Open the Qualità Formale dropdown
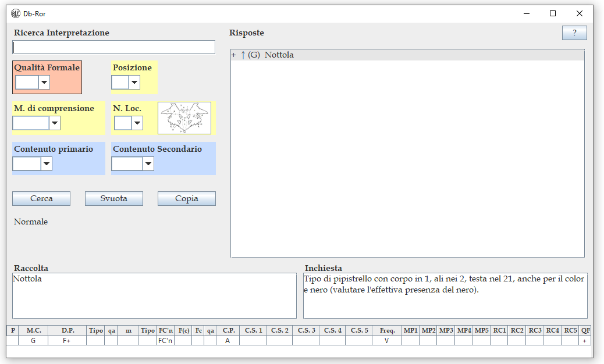604x364 pixels. [44, 83]
